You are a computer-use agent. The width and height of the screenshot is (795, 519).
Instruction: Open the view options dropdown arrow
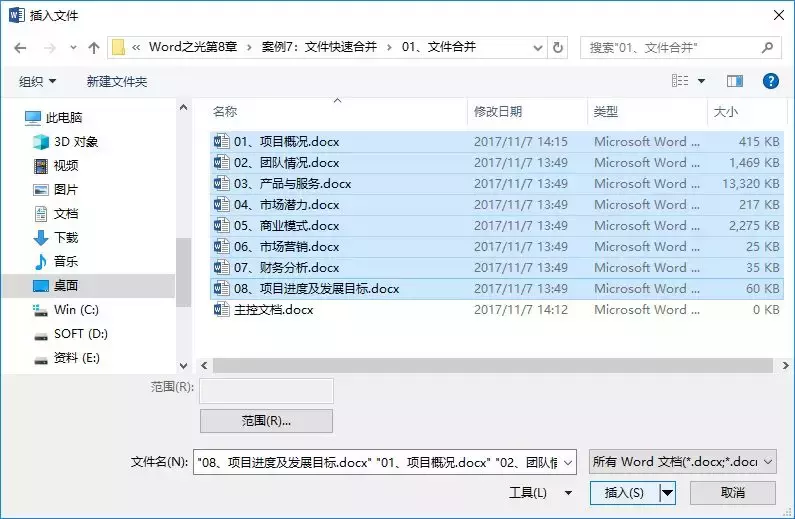[x=701, y=81]
